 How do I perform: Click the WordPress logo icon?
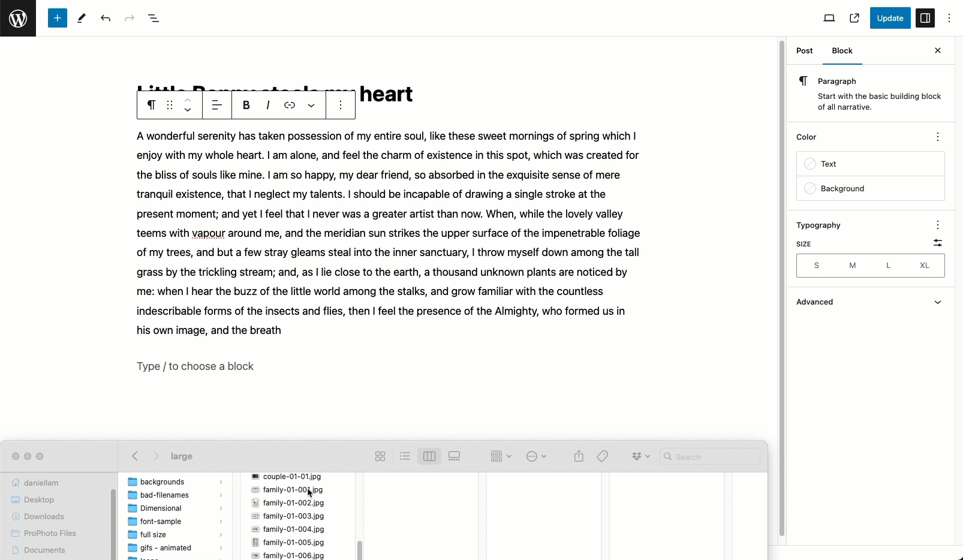18,18
